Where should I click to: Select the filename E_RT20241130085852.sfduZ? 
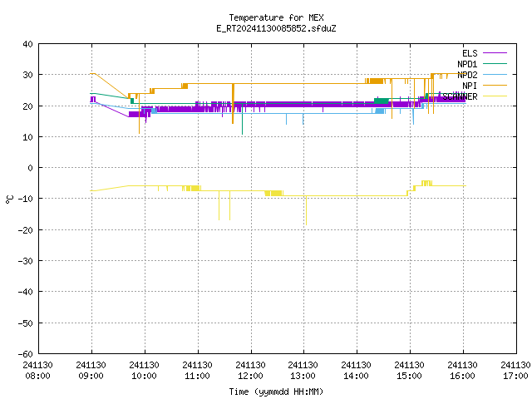pos(276,28)
